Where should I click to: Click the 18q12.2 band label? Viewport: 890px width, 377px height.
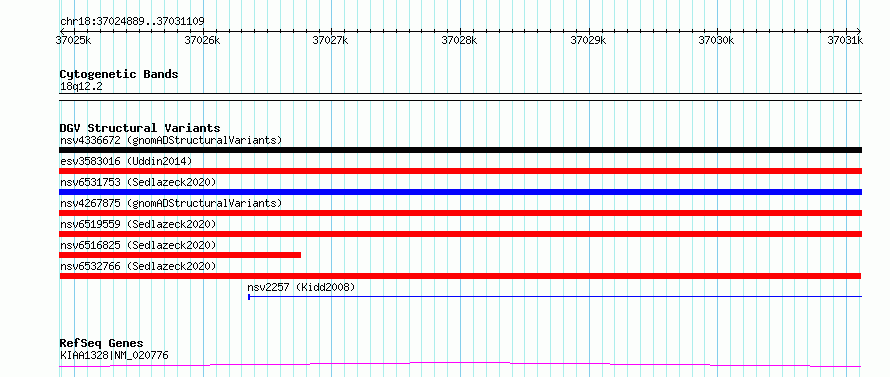point(81,87)
